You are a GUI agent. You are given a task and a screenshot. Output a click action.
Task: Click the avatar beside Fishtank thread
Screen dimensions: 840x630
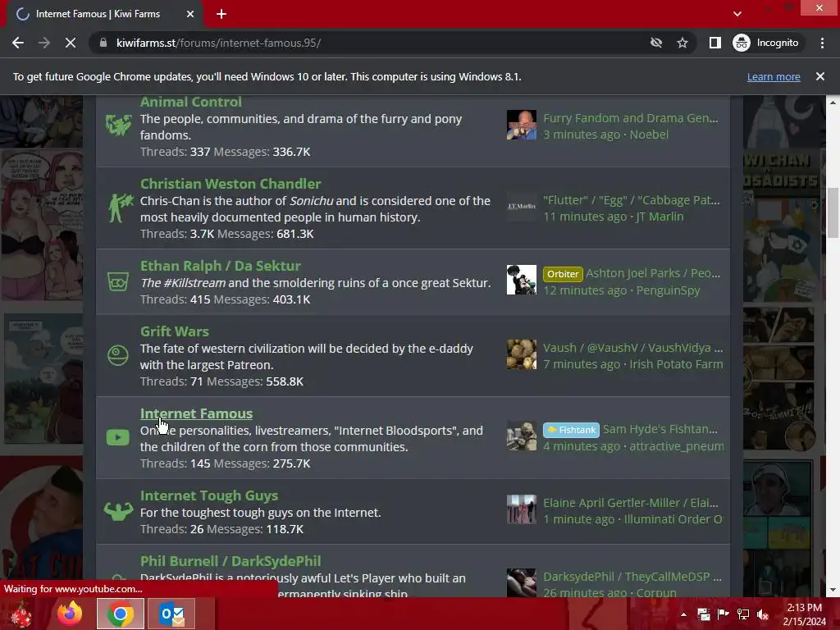(521, 436)
